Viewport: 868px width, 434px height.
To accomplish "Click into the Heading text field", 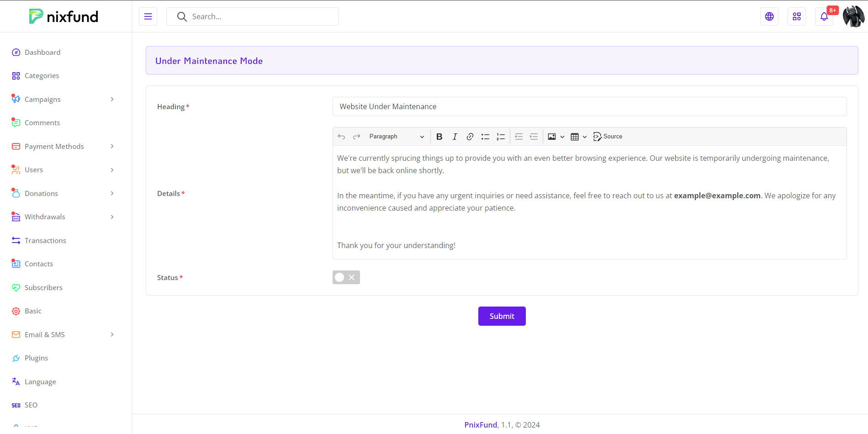I will [589, 106].
